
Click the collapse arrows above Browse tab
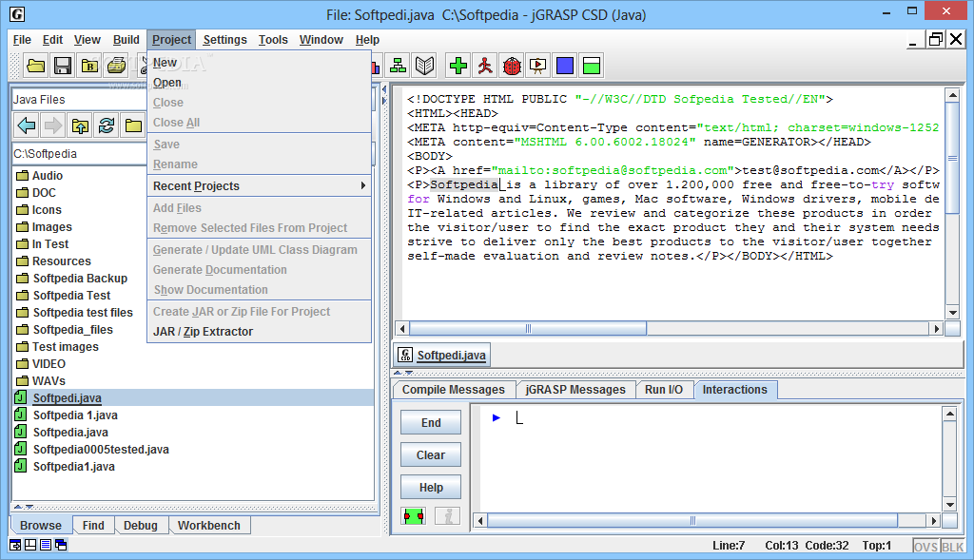[24, 507]
